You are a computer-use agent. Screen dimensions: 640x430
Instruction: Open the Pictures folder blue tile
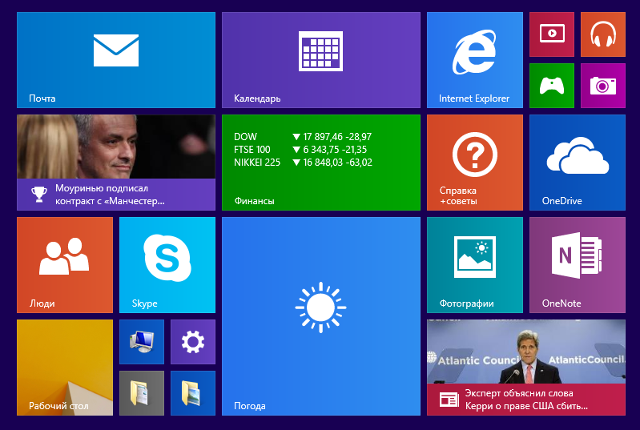pyautogui.click(x=193, y=393)
